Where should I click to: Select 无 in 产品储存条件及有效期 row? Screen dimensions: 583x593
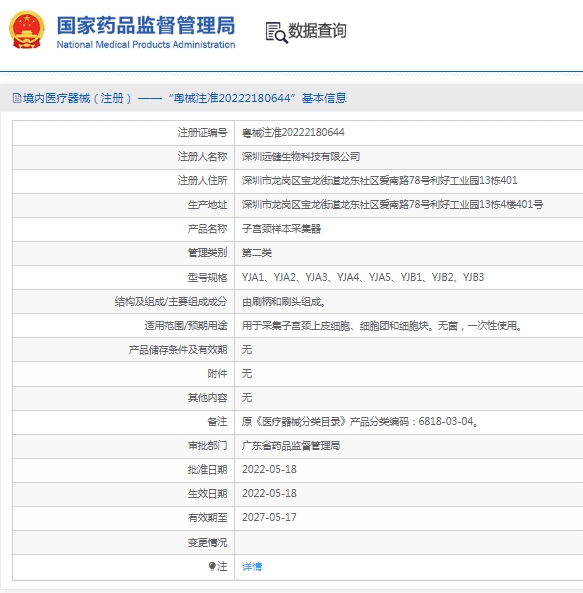click(247, 349)
